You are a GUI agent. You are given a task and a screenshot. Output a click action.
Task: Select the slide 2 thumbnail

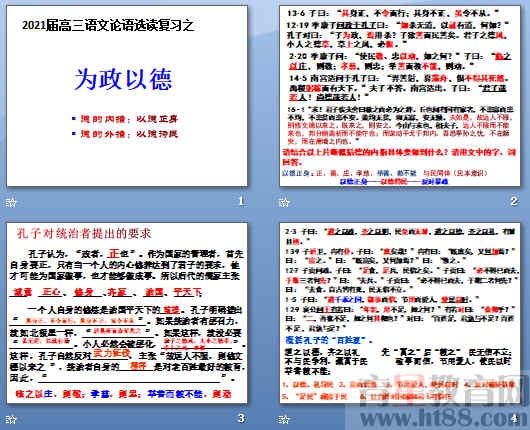pos(400,96)
